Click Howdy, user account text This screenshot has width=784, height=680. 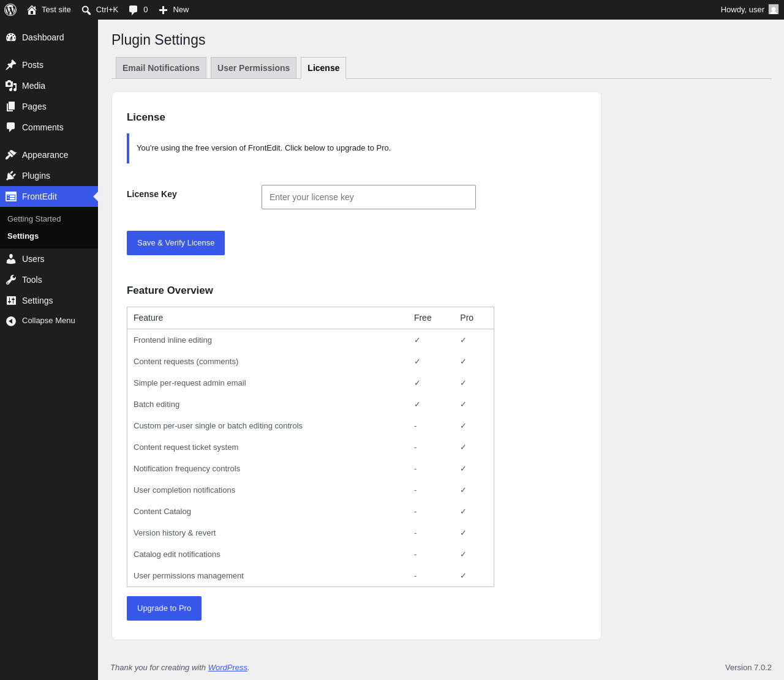pyautogui.click(x=742, y=10)
